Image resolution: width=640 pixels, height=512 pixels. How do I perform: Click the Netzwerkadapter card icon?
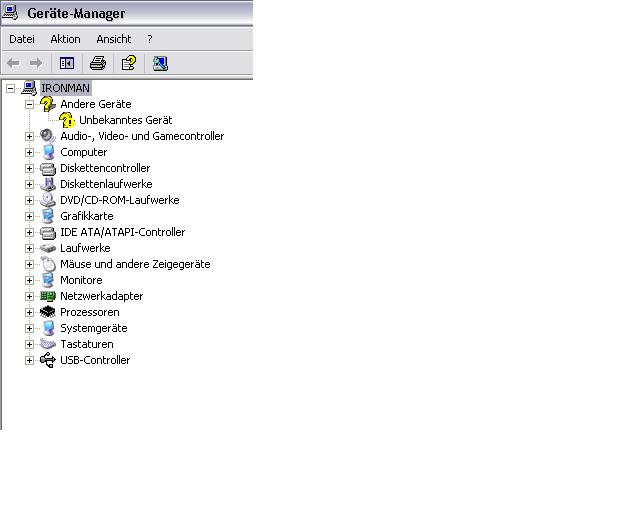48,296
